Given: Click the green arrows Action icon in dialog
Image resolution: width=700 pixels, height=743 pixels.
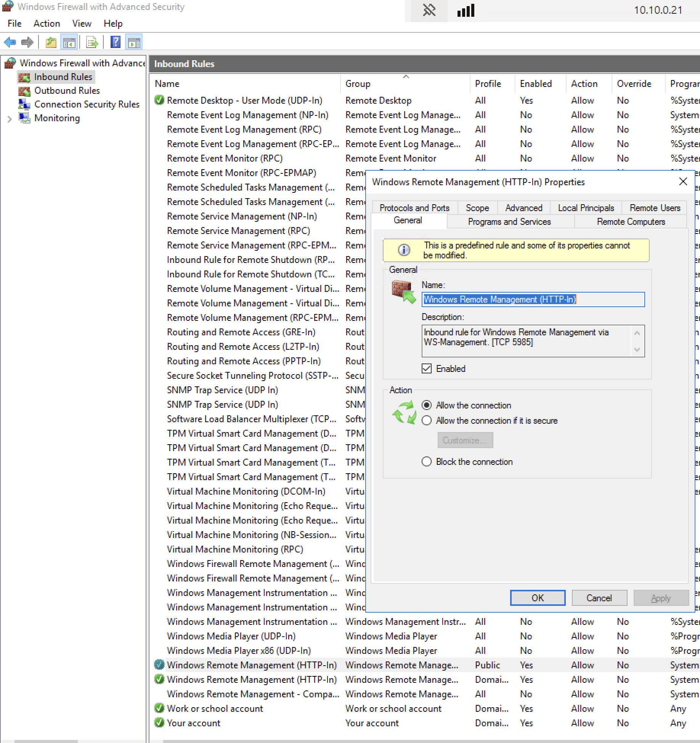Looking at the screenshot, I should pos(405,412).
